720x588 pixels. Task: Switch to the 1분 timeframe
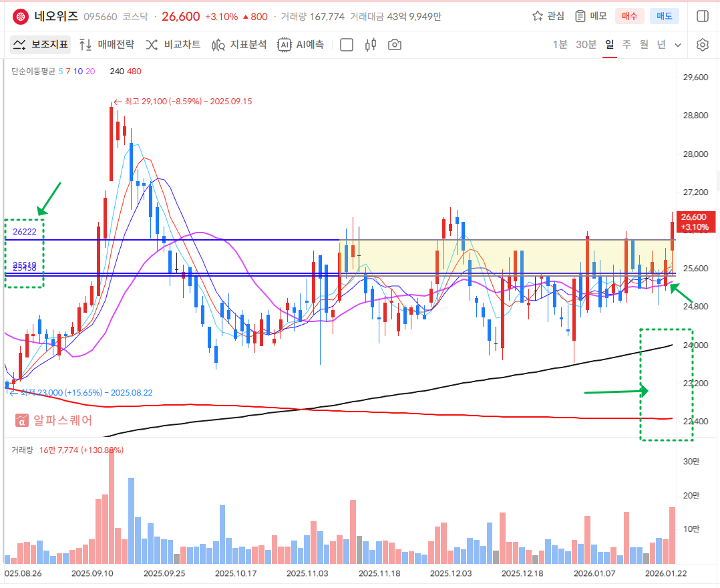click(560, 45)
